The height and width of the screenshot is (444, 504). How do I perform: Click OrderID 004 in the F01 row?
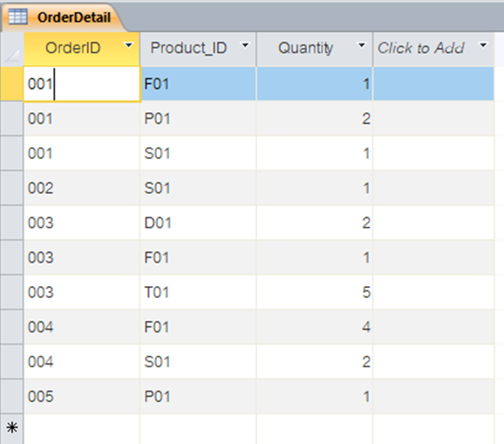pos(82,326)
